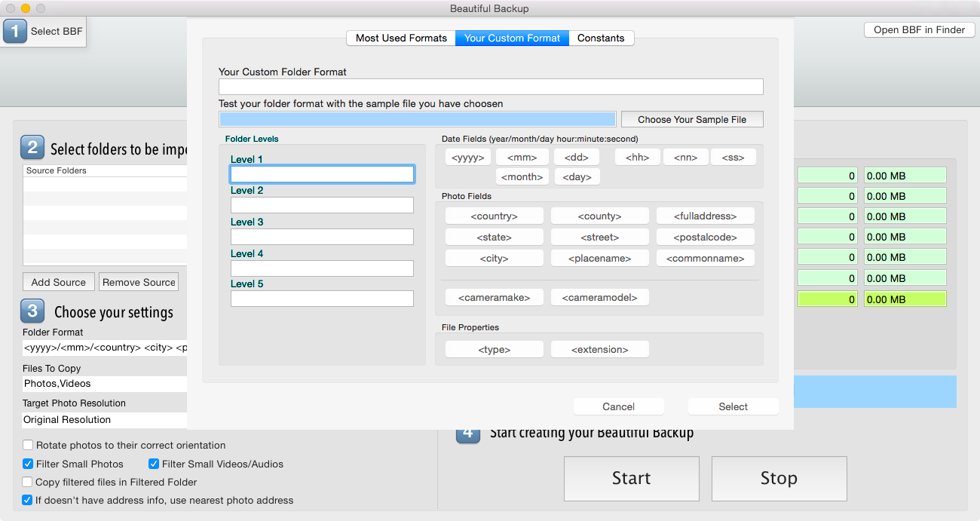
Task: Click the step 2 number icon
Action: 32,147
